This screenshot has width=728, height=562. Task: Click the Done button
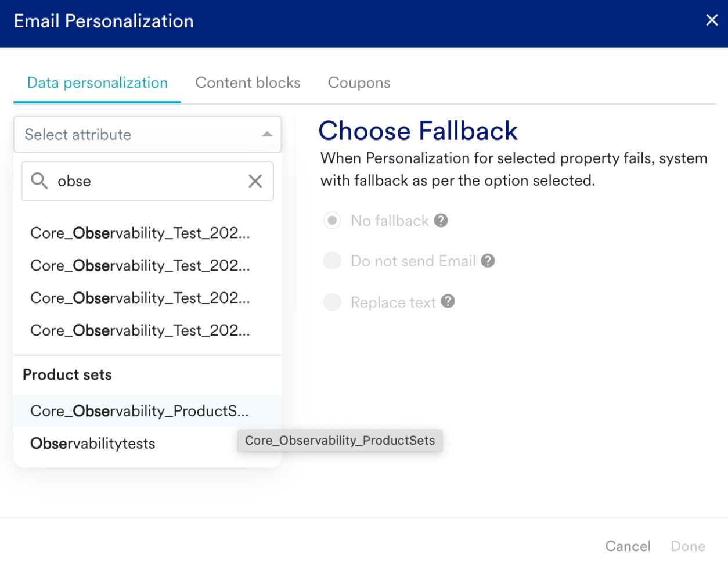point(688,546)
